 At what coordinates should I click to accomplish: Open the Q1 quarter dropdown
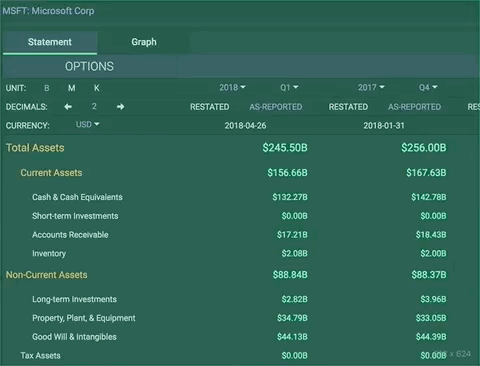pyautogui.click(x=289, y=87)
